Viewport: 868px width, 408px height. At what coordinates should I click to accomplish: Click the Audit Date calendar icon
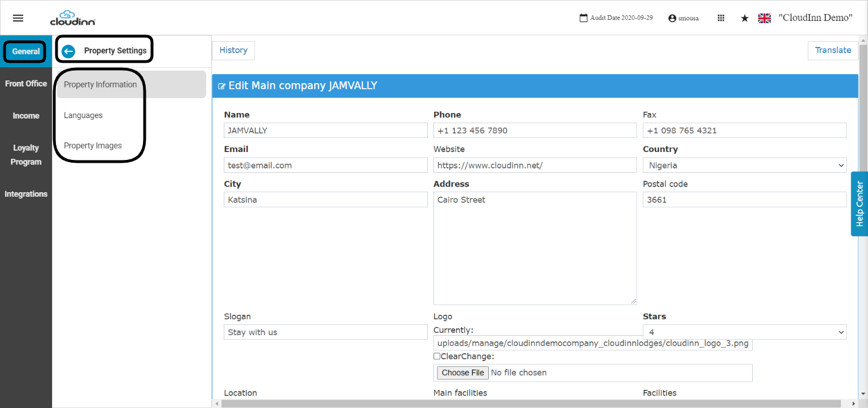(584, 18)
